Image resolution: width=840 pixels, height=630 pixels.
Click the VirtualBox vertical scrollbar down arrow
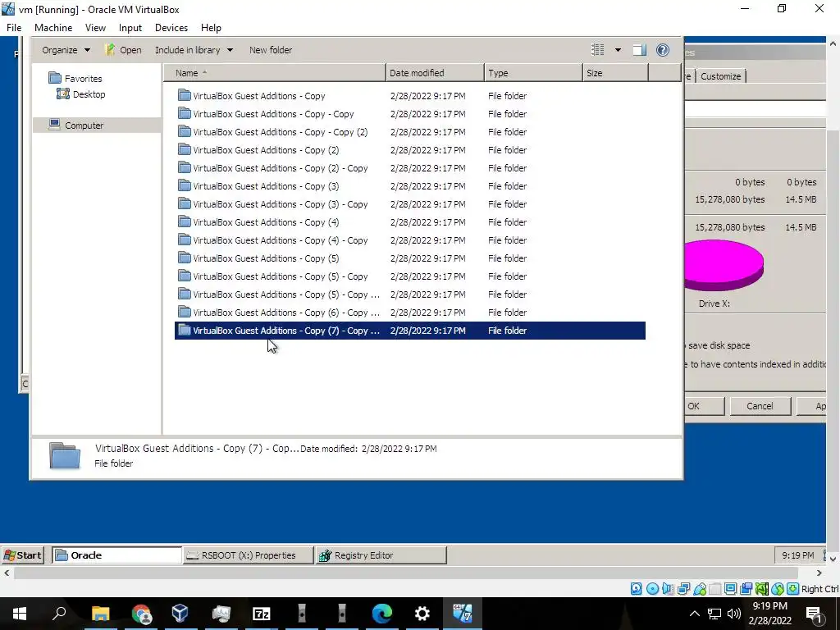click(x=833, y=559)
